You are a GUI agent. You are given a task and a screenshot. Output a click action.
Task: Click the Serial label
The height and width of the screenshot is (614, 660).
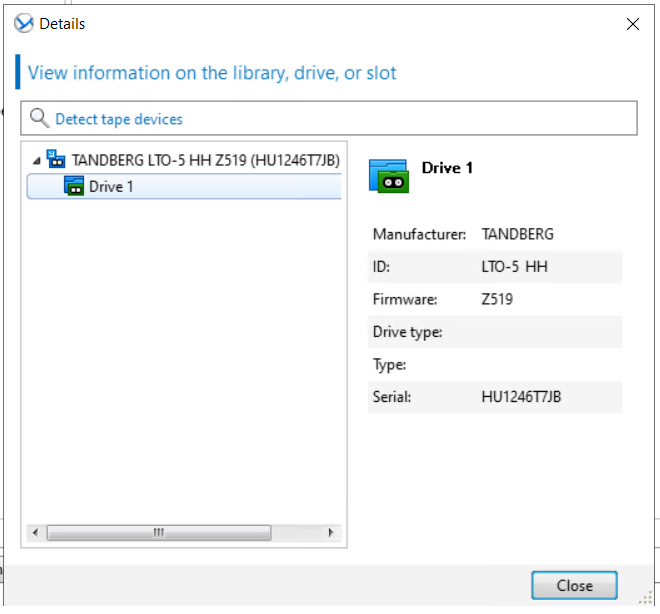pos(392,397)
